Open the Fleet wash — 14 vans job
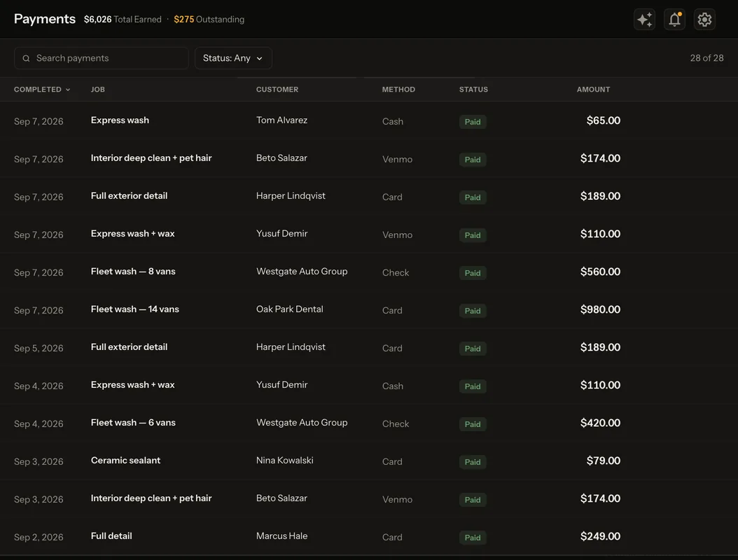Screen dimensions: 738x560 (x=135, y=309)
